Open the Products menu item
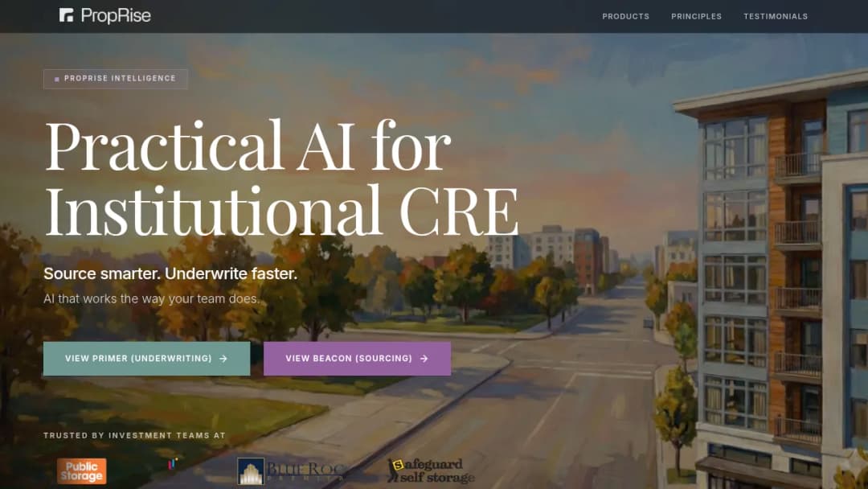 click(625, 17)
